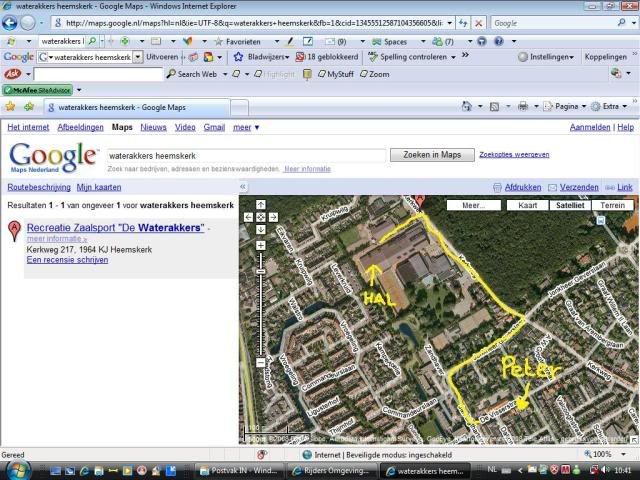Click the magnifier icon in the Google search box
This screenshot has width=640, height=480.
[x=621, y=22]
